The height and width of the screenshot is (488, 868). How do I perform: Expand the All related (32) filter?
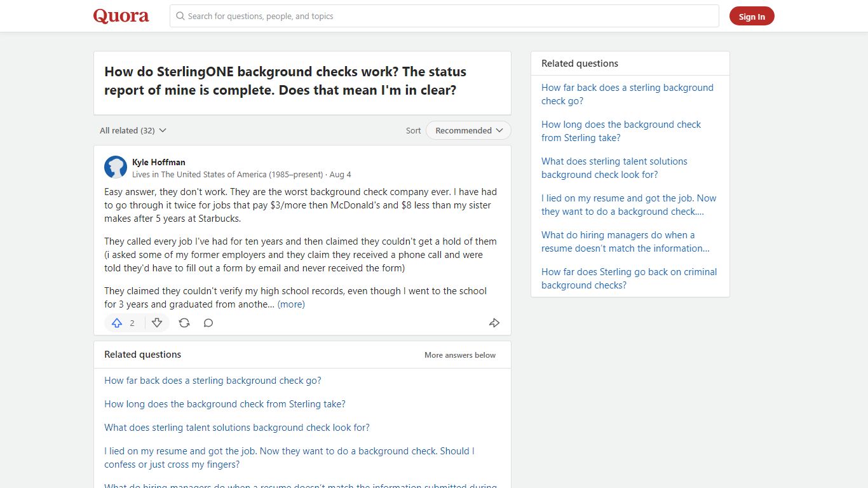pos(133,130)
